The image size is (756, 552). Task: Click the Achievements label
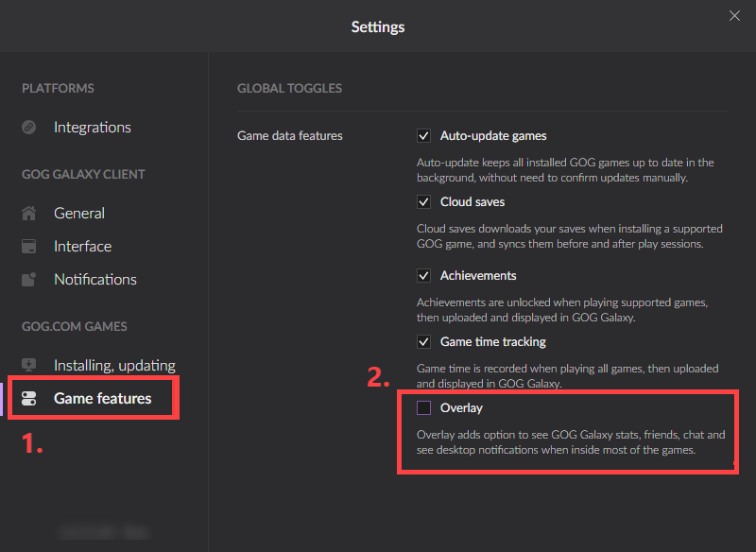(478, 276)
